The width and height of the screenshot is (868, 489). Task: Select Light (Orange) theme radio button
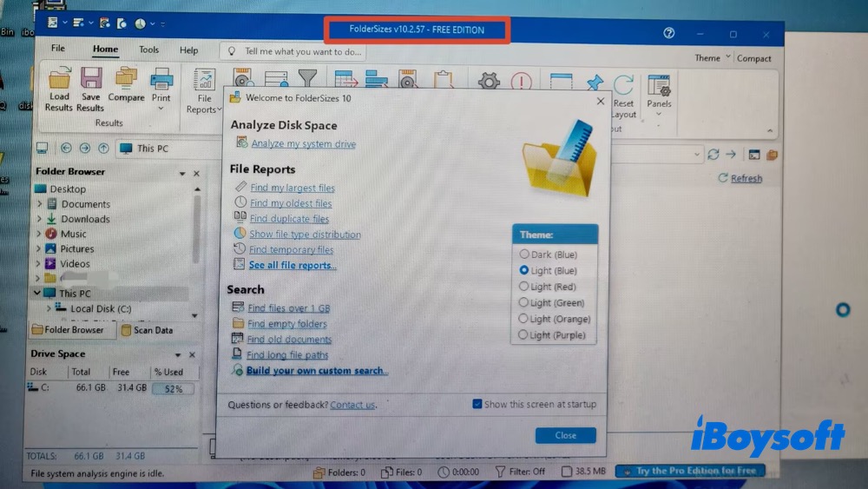(x=523, y=319)
